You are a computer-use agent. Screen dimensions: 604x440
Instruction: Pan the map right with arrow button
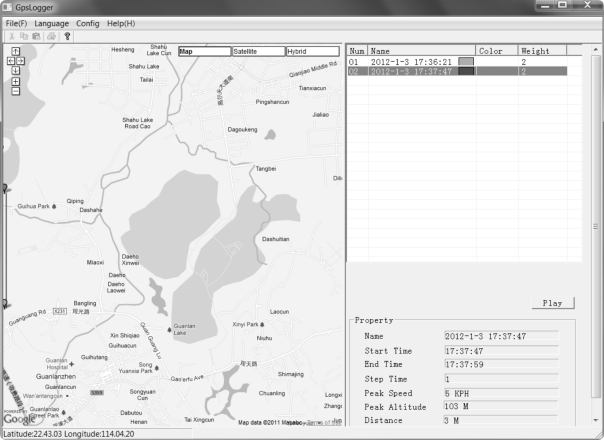click(x=20, y=61)
